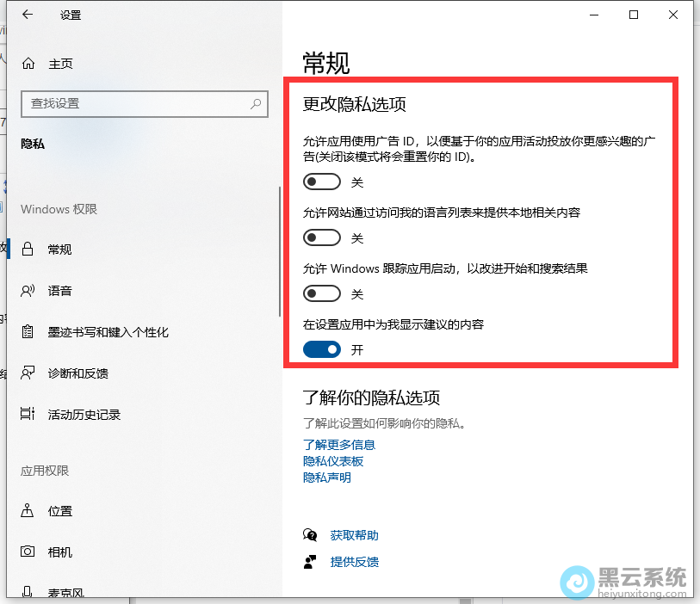Turn on Windows app launch tracking
Viewport: 700px width, 604px height.
[x=322, y=294]
